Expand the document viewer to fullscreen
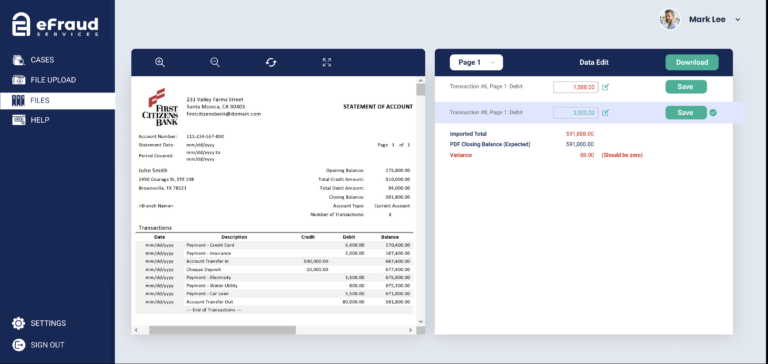768x364 pixels. [327, 62]
